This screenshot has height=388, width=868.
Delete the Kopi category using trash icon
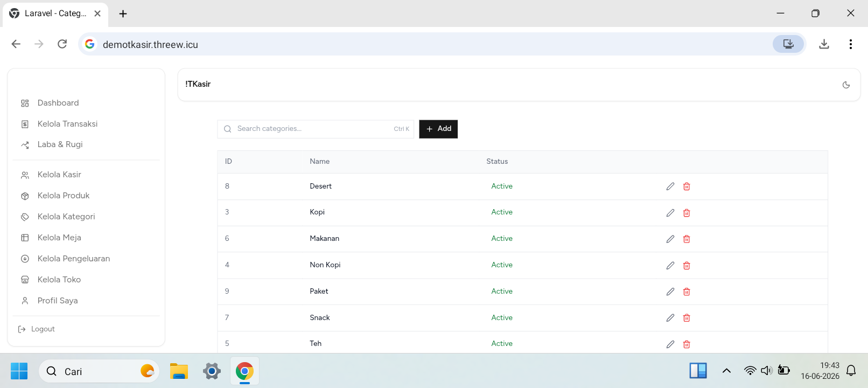coord(687,213)
